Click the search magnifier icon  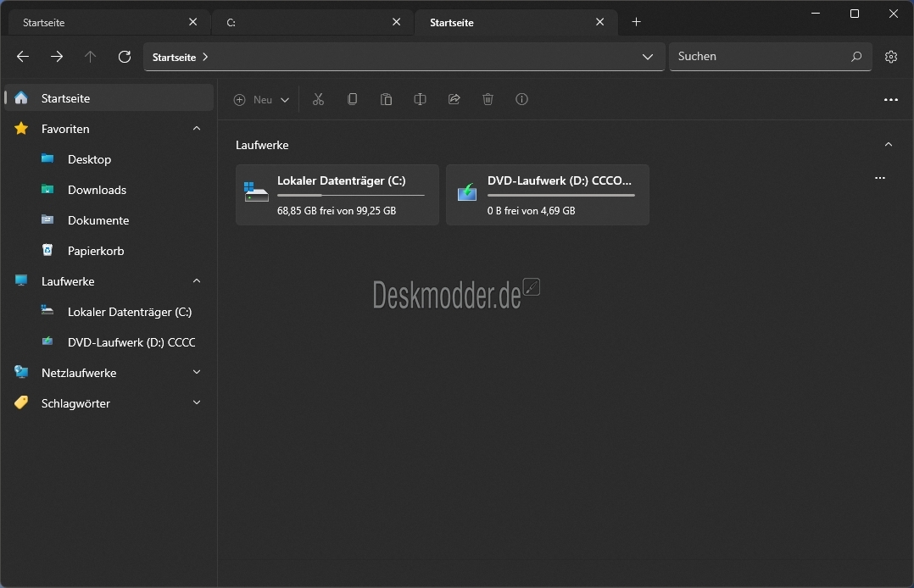point(855,57)
